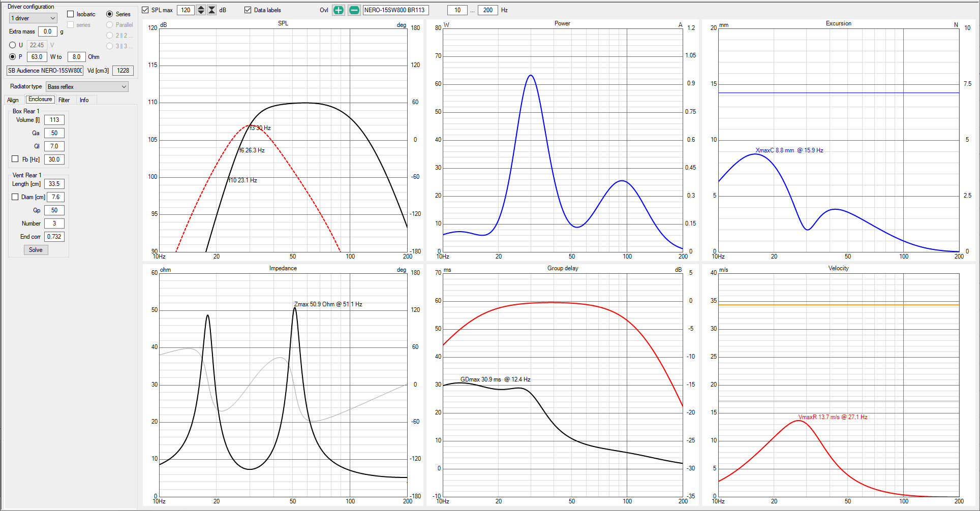Click the 'GDmax 30.9 ms @ 12.4 Hz' label
980x511 pixels.
(496, 379)
